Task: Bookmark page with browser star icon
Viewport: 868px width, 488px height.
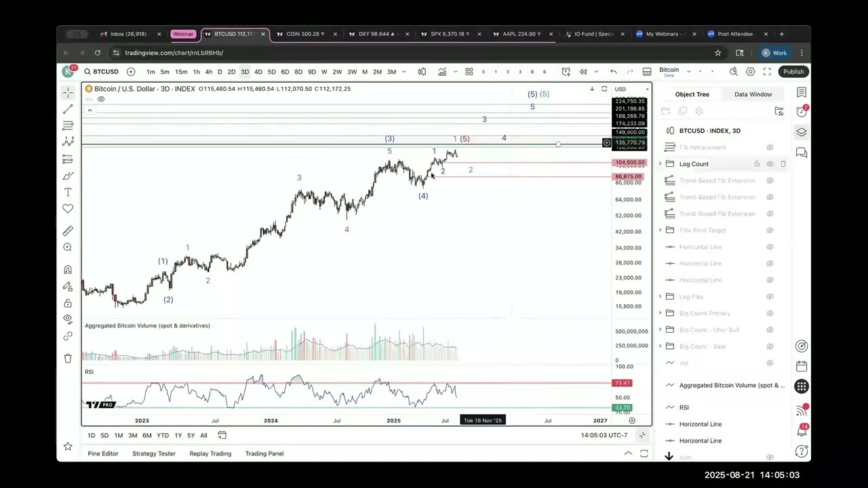Action: pyautogui.click(x=717, y=53)
